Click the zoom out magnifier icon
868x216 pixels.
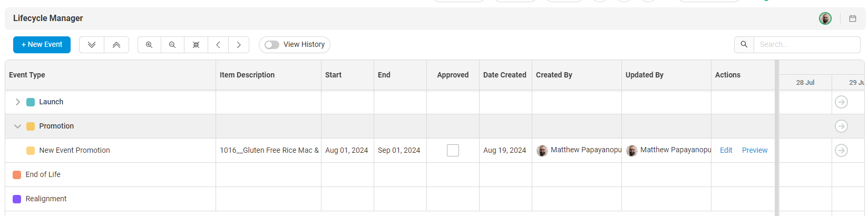tap(172, 45)
